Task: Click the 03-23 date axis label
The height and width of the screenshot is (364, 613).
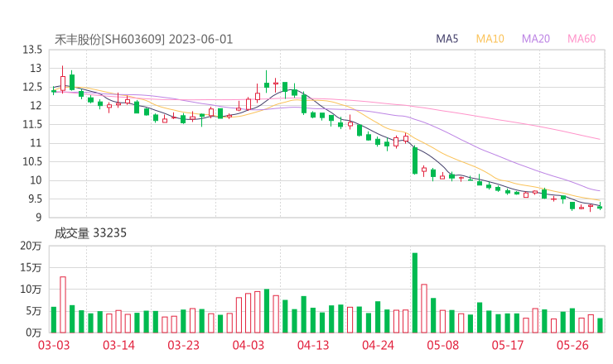Action: (x=183, y=345)
